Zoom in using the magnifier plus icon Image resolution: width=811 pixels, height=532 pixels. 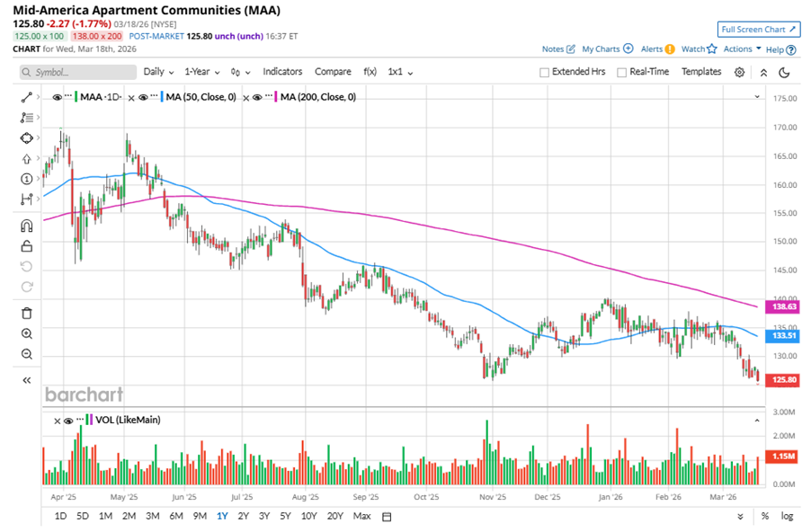click(x=26, y=333)
